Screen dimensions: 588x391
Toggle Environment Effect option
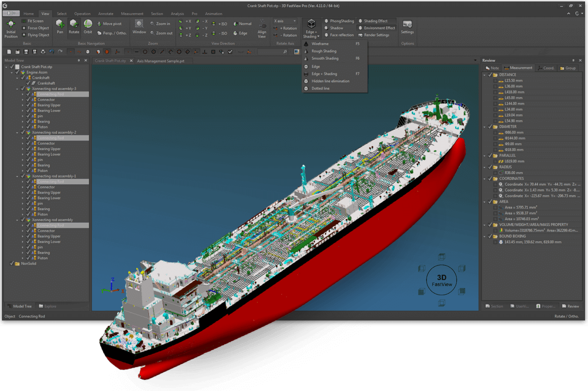[x=377, y=28]
